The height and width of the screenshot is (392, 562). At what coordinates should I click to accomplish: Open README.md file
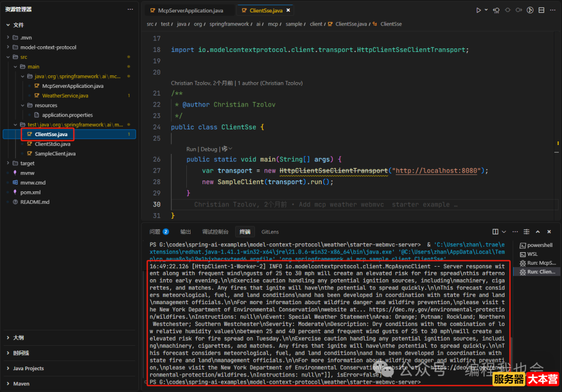[35, 202]
